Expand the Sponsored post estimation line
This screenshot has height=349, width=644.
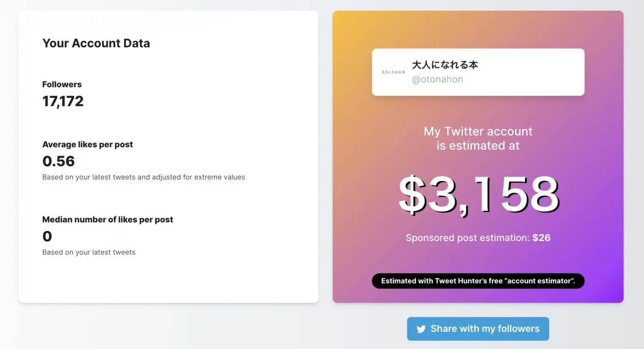point(478,237)
